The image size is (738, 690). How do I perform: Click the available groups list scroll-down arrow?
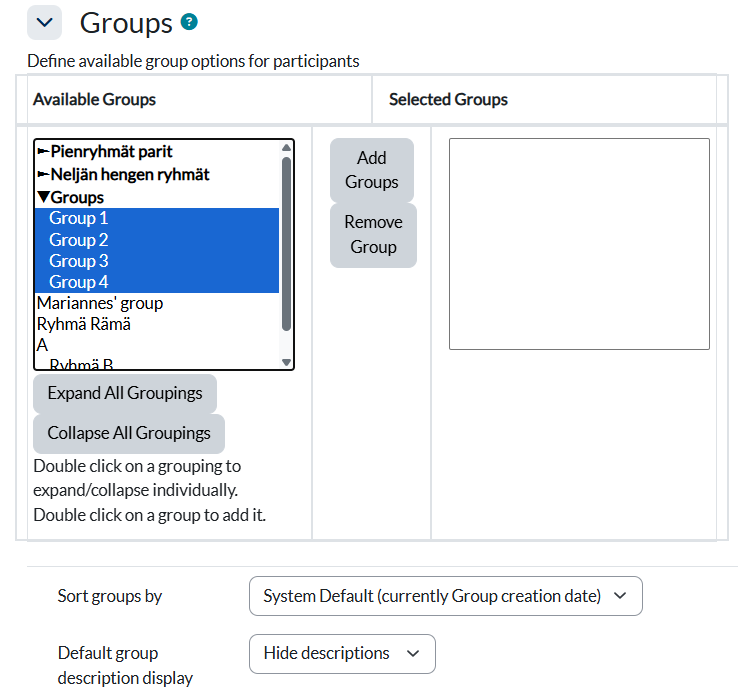[287, 362]
